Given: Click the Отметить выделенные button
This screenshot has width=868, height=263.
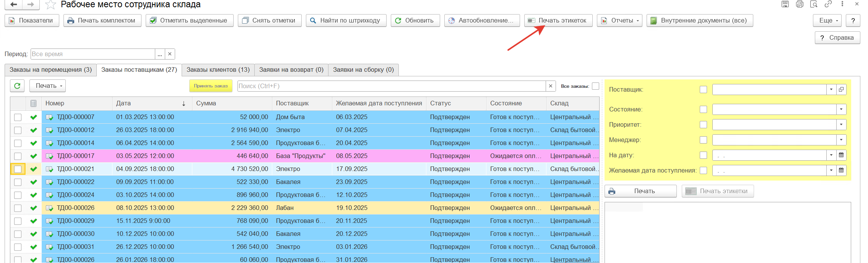Looking at the screenshot, I should pos(189,21).
